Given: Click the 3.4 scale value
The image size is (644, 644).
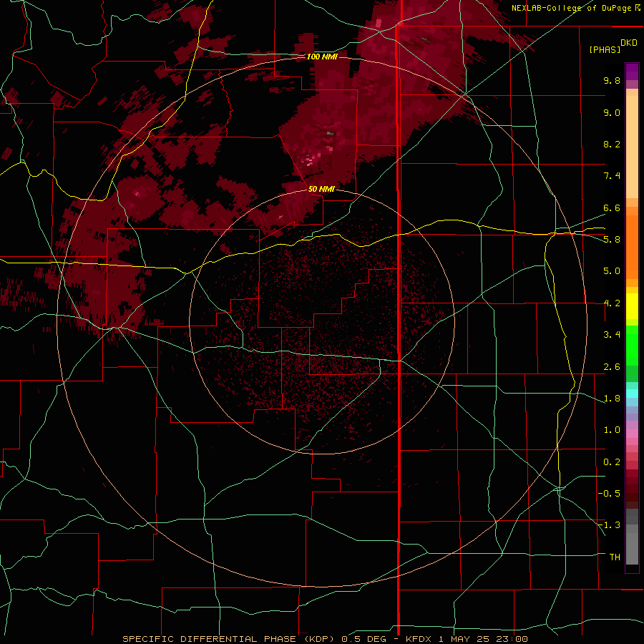Looking at the screenshot, I should pyautogui.click(x=612, y=335).
